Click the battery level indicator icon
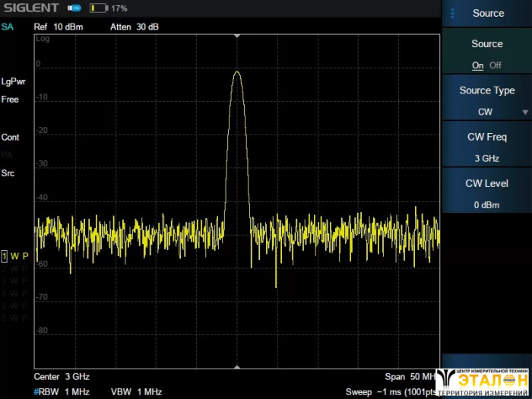The height and width of the screenshot is (399, 532). pyautogui.click(x=99, y=8)
